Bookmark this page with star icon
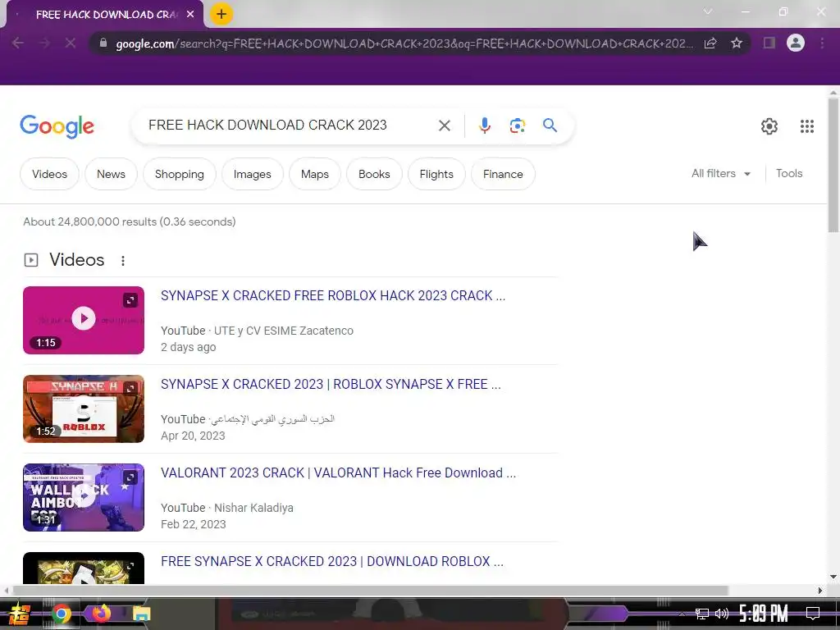This screenshot has height=630, width=840. click(737, 43)
